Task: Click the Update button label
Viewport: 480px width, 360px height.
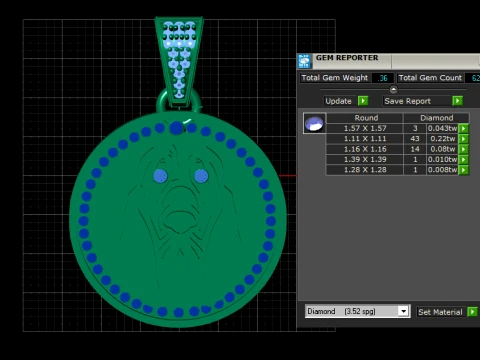Action: click(x=338, y=101)
